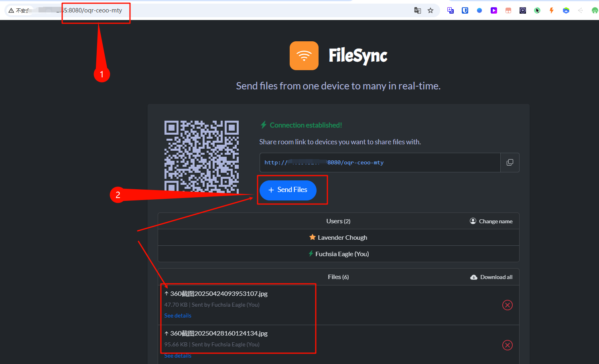Click Download all button

(491, 277)
